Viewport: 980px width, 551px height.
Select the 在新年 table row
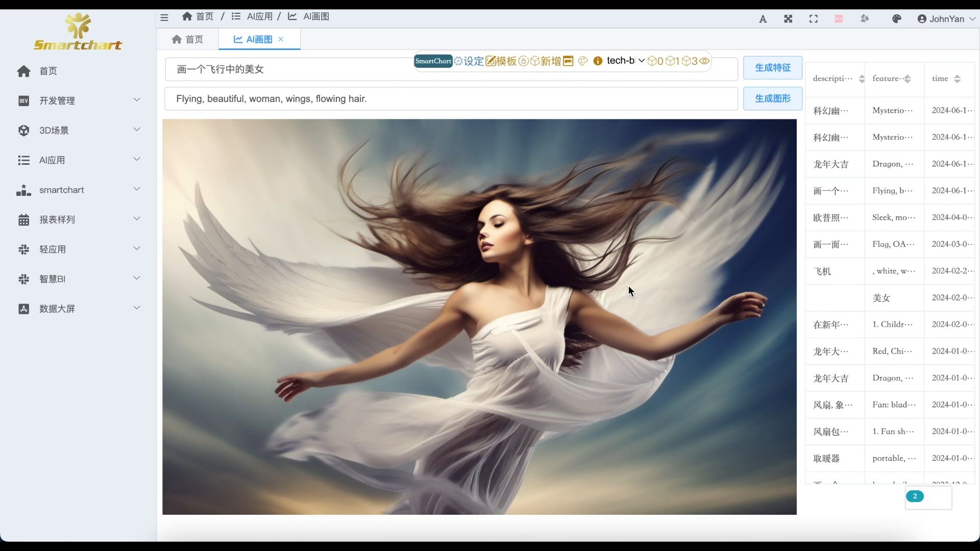pos(890,324)
